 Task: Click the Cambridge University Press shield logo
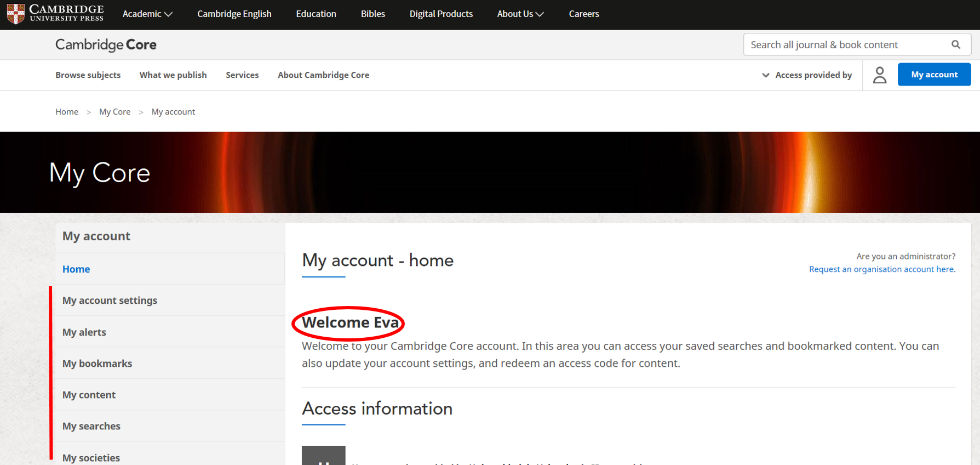point(16,14)
